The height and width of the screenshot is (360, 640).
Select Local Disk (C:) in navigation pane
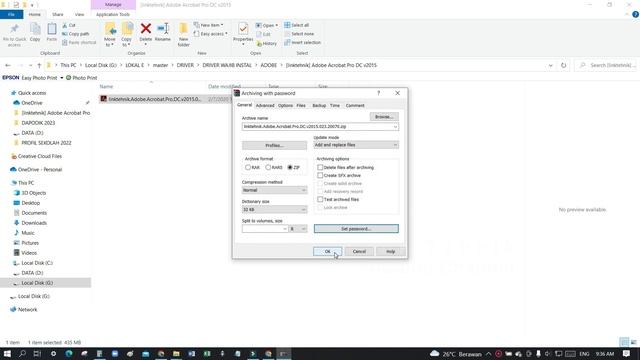[37, 263]
